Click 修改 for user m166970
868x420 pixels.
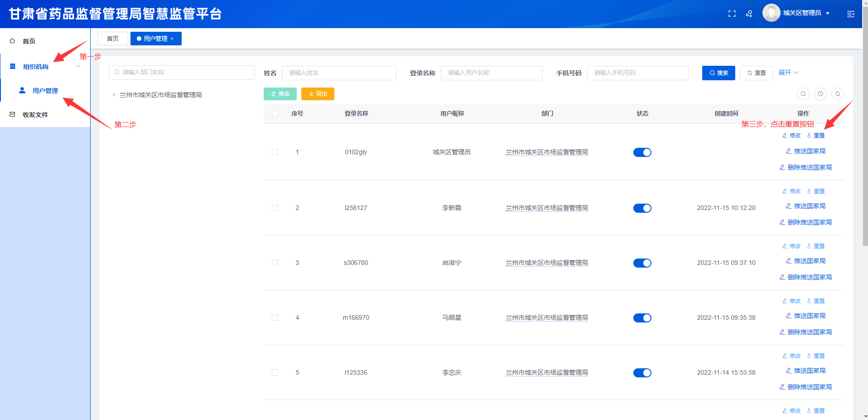[x=791, y=301]
